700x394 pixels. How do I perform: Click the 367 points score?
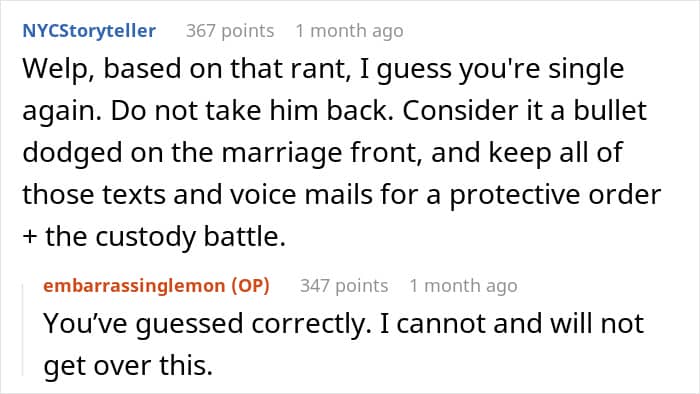click(x=230, y=31)
